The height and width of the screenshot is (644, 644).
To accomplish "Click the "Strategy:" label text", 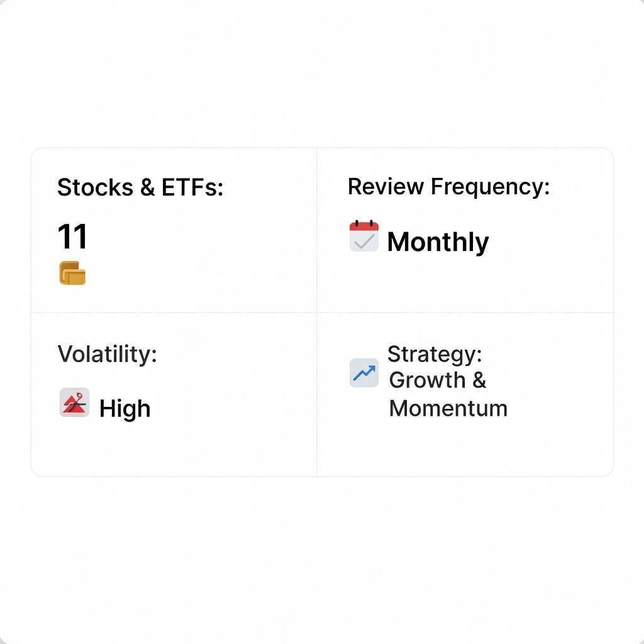I will click(x=435, y=354).
